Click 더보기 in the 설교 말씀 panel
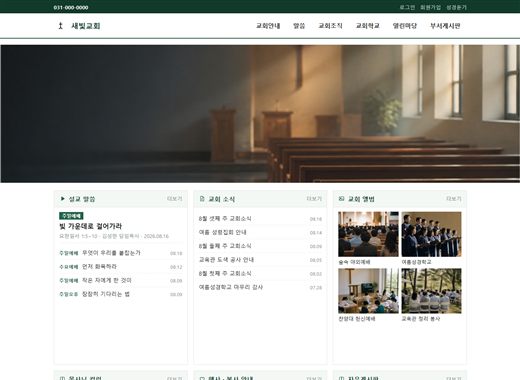Viewport: 520px width, 380px height. (x=175, y=199)
